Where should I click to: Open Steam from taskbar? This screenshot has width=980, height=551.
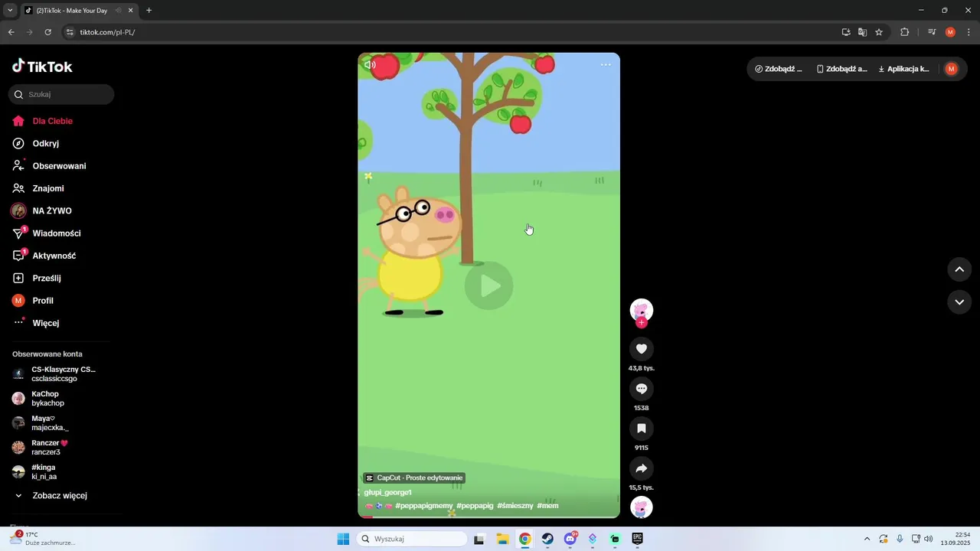click(x=547, y=539)
